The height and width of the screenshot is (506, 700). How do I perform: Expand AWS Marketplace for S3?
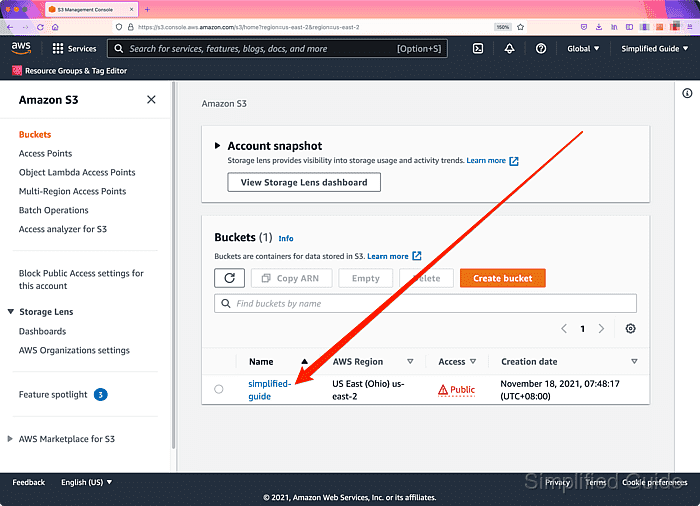click(10, 439)
